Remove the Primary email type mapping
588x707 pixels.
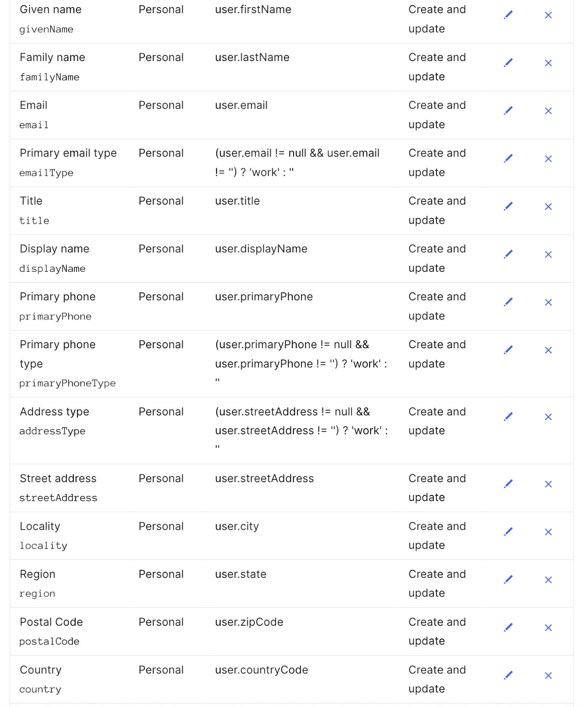pyautogui.click(x=548, y=159)
